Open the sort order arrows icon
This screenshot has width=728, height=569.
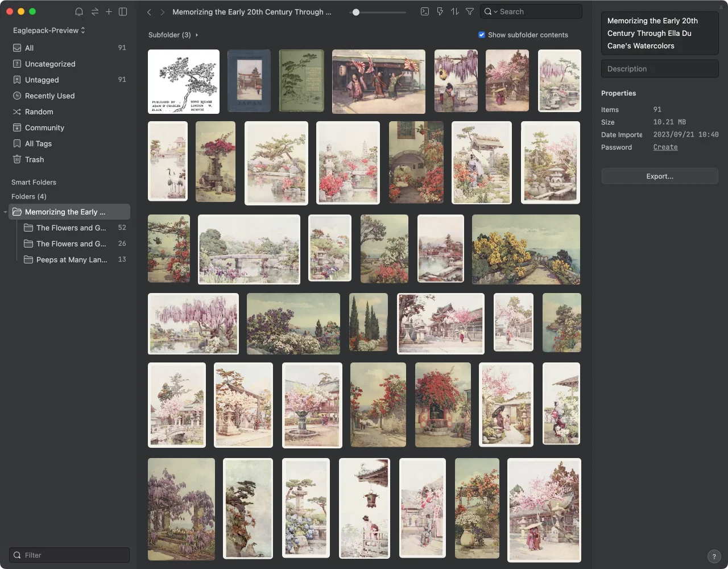[454, 11]
